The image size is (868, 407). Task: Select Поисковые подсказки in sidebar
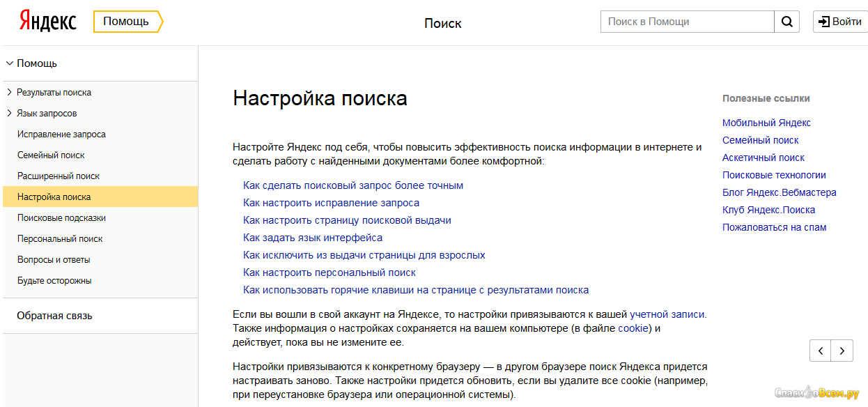(x=61, y=217)
